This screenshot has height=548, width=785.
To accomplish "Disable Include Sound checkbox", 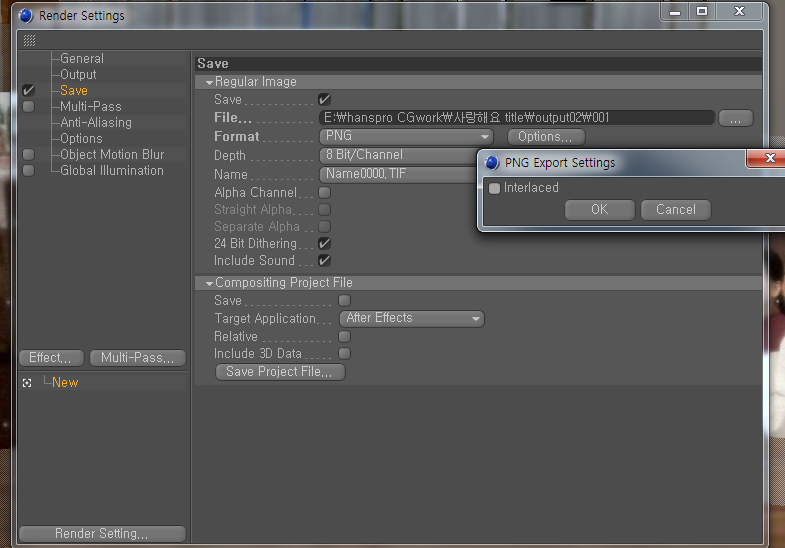I will [x=324, y=261].
